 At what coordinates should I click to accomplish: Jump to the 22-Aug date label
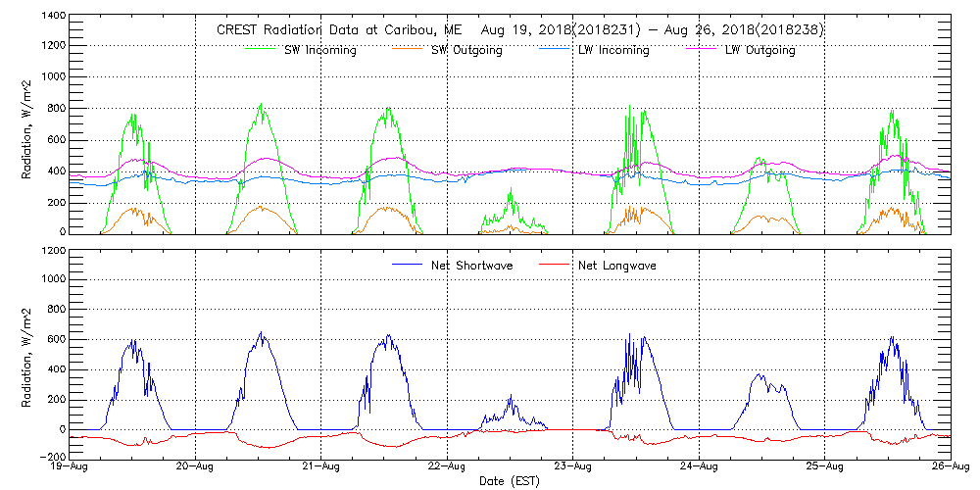[448, 466]
